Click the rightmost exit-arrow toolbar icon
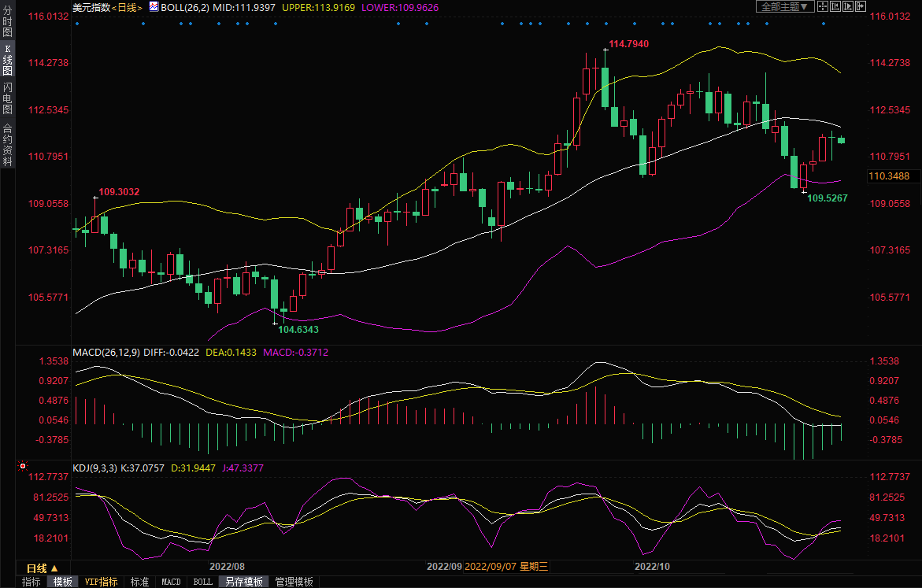The width and height of the screenshot is (922, 588). 861,6
